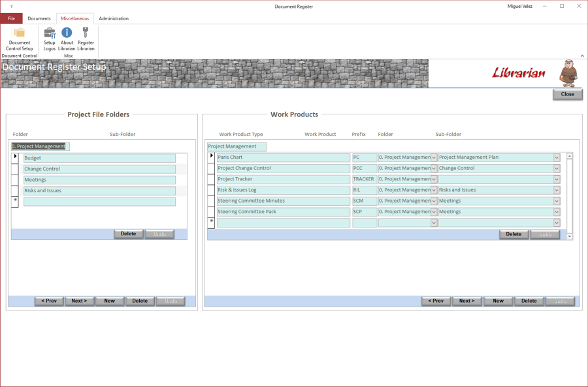Click the Change Control sub-folder field
Viewport: 588px width, 387px height.
99,169
